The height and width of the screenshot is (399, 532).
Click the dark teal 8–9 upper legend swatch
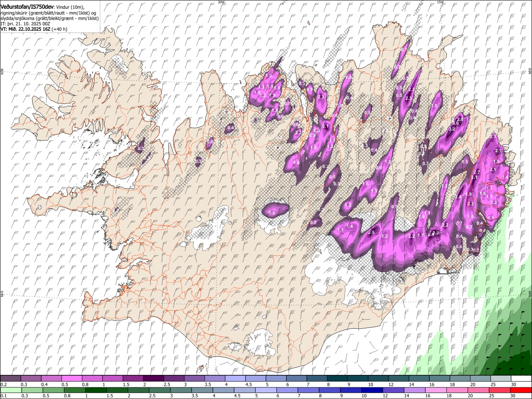(337, 379)
